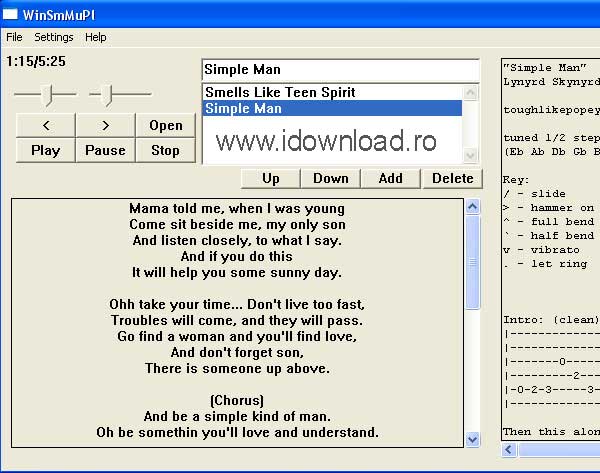Click the playlist scroll up arrow
This screenshot has width=600, height=473.
(x=470, y=92)
